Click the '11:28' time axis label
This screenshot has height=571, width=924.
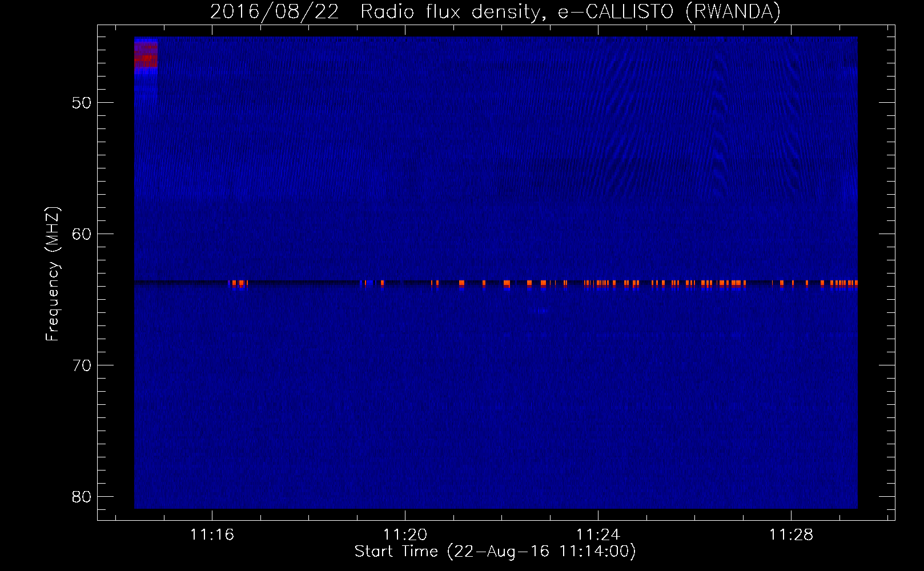pyautogui.click(x=791, y=534)
